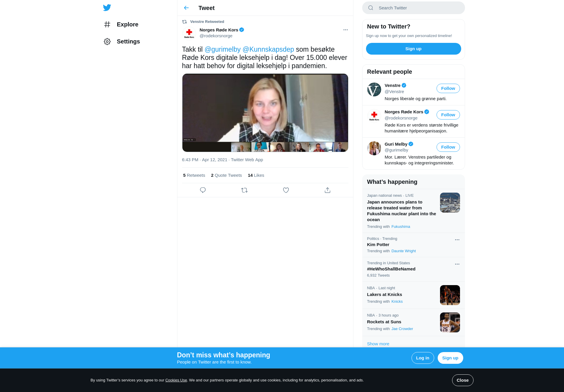
Task: Open the @Kunnskapsdep mention link
Action: 268,49
